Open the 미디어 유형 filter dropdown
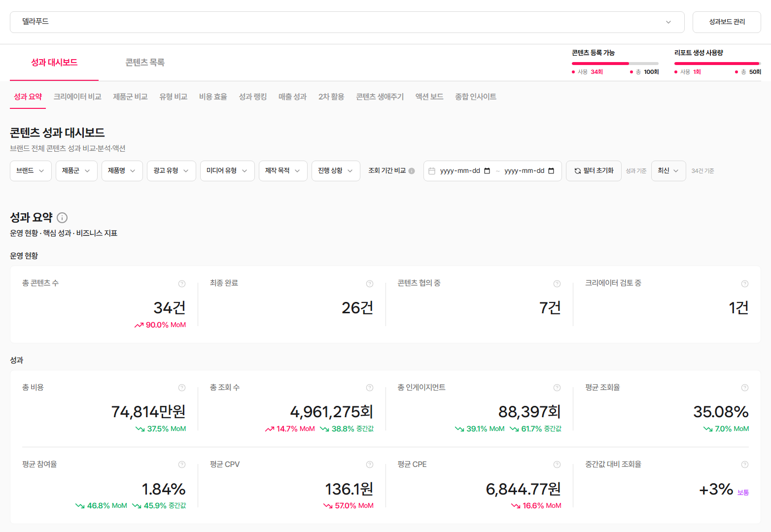The height and width of the screenshot is (532, 771). 227,171
